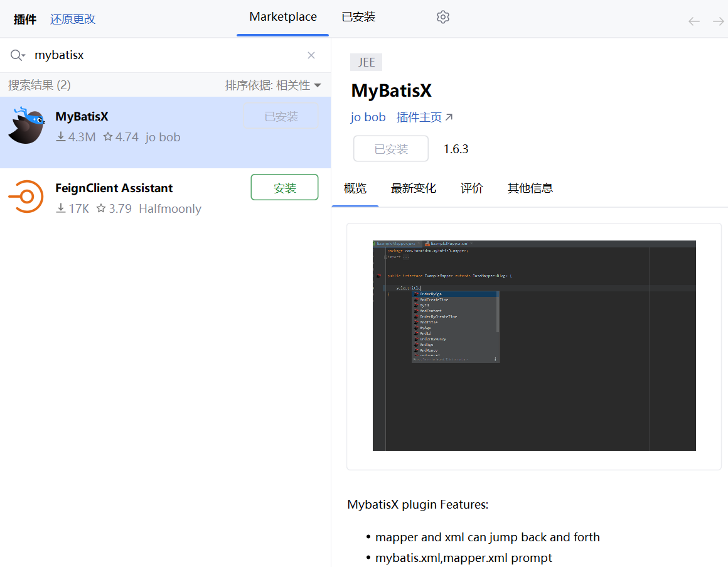Open the jo bob vendor link
The width and height of the screenshot is (728, 567).
368,117
